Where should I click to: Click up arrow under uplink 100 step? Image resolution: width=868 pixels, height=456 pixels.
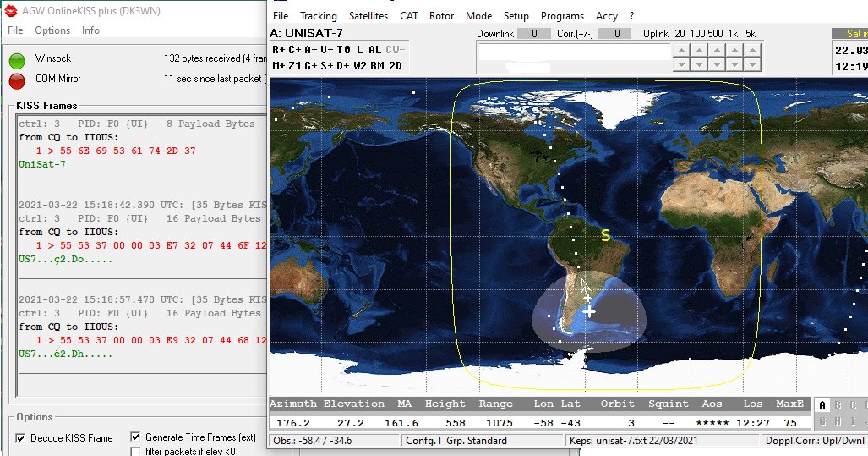click(x=699, y=50)
